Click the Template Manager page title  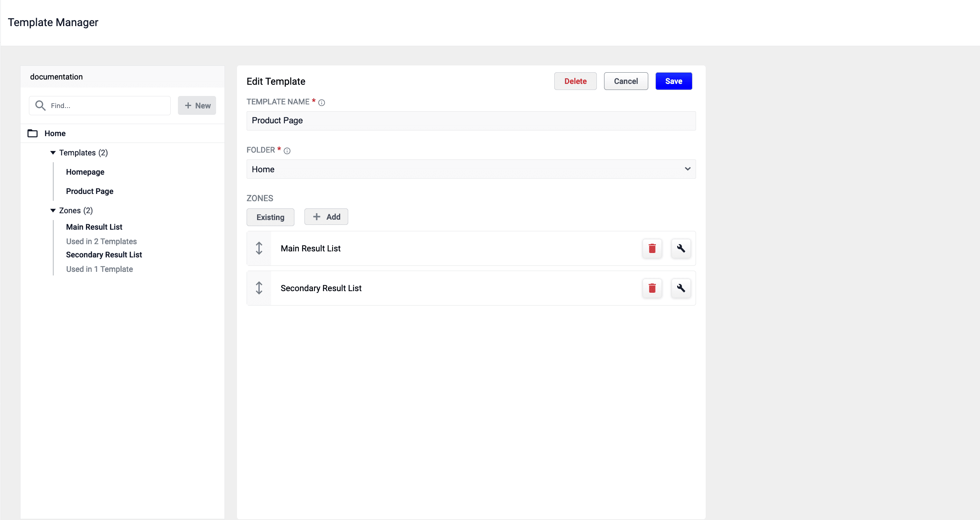[53, 22]
